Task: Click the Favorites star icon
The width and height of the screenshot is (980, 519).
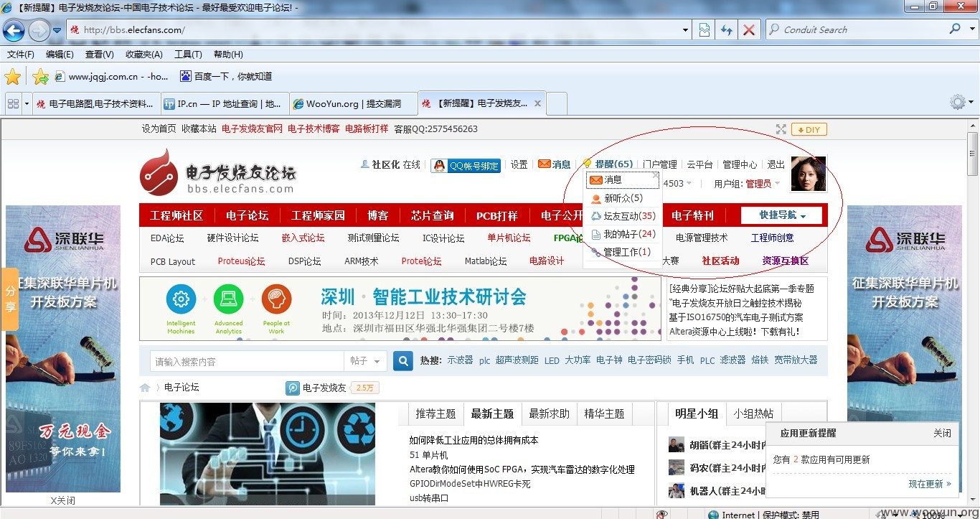Action: [x=13, y=76]
